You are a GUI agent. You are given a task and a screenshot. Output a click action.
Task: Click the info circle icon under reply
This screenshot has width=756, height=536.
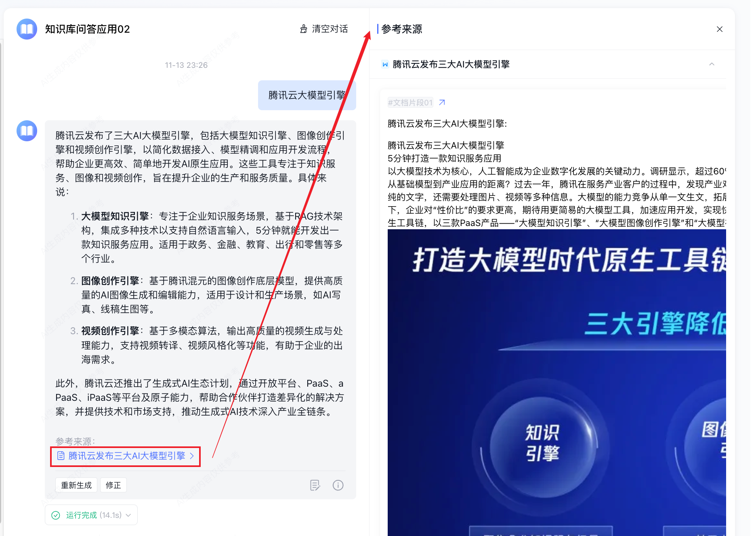coord(338,485)
